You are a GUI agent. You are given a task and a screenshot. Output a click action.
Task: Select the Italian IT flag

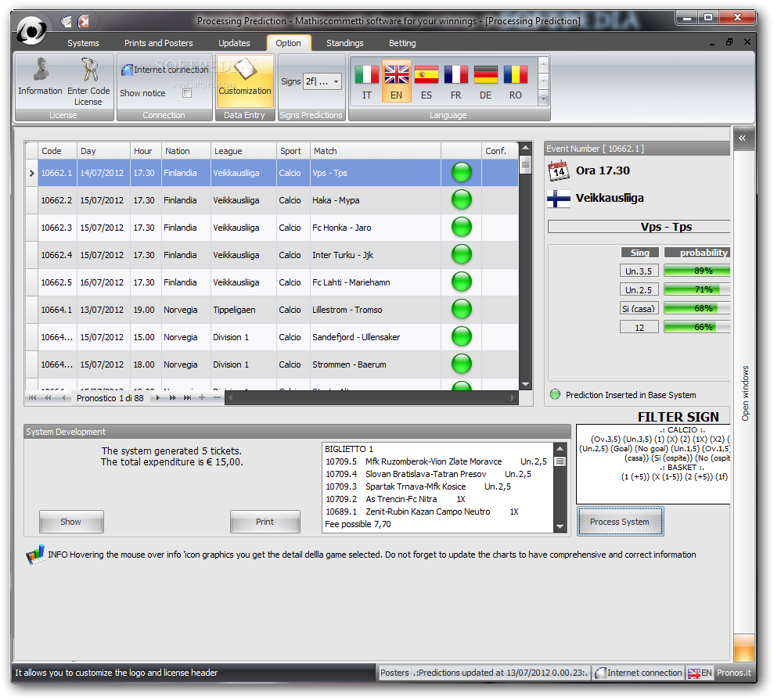click(x=367, y=82)
